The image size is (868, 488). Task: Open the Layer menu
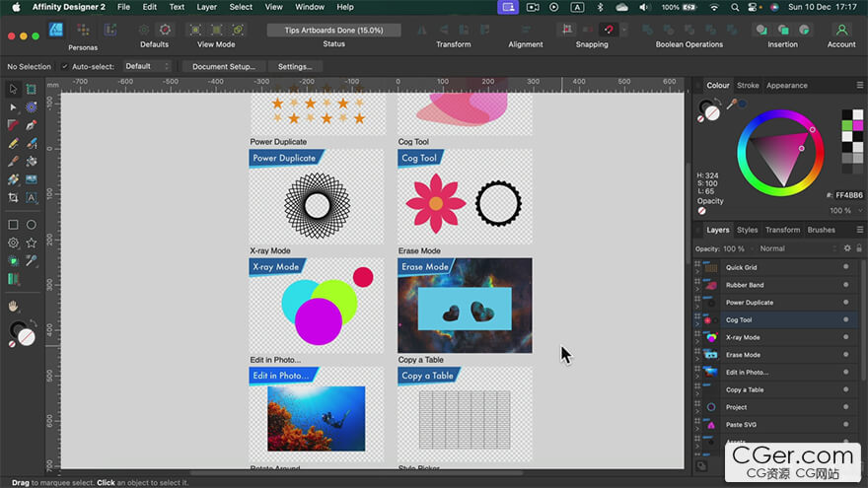click(206, 7)
